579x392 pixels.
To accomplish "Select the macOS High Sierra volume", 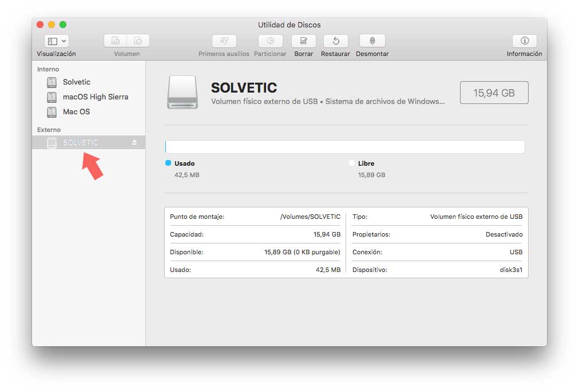I will click(89, 97).
